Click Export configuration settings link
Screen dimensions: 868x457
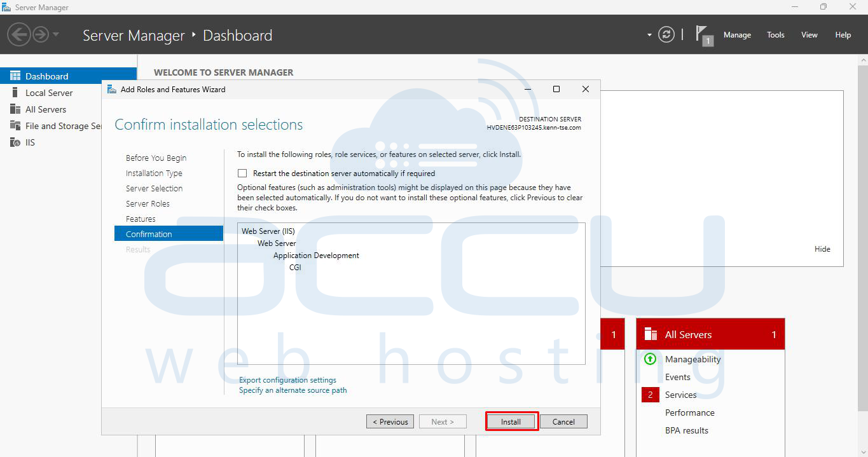tap(287, 380)
